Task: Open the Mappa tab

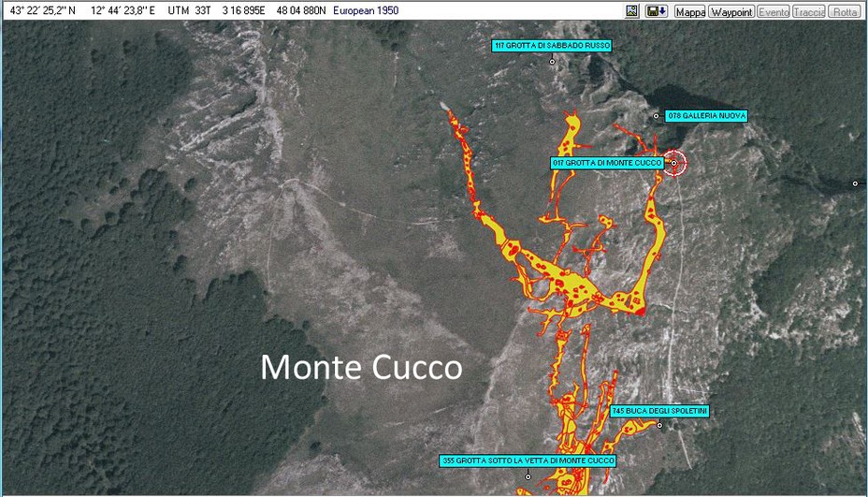Action: click(690, 12)
